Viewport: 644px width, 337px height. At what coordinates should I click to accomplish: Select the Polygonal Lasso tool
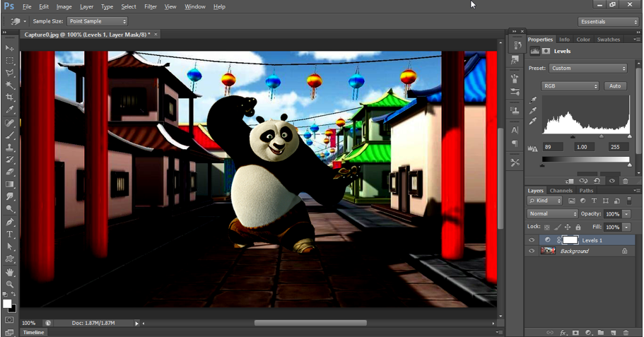tap(9, 73)
